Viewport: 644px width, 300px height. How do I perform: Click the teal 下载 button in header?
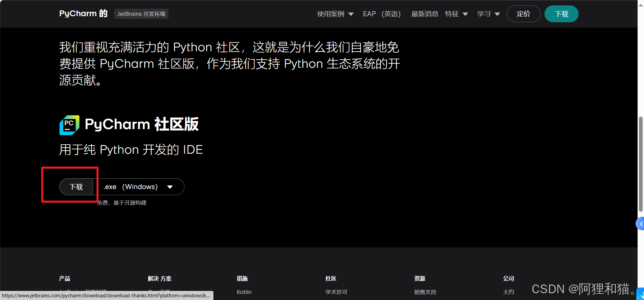point(561,14)
